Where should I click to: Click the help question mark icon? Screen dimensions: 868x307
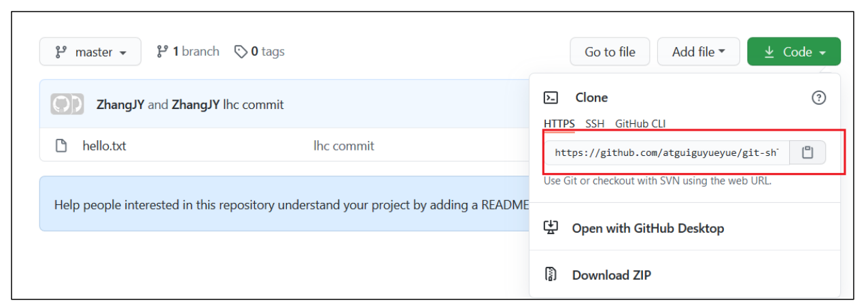tap(819, 98)
